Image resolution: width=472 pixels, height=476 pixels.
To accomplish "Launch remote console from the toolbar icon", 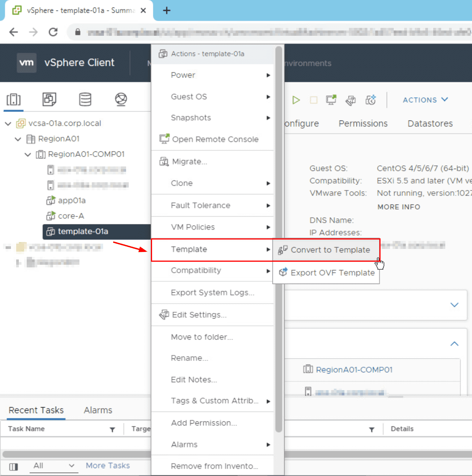I will coord(331,100).
